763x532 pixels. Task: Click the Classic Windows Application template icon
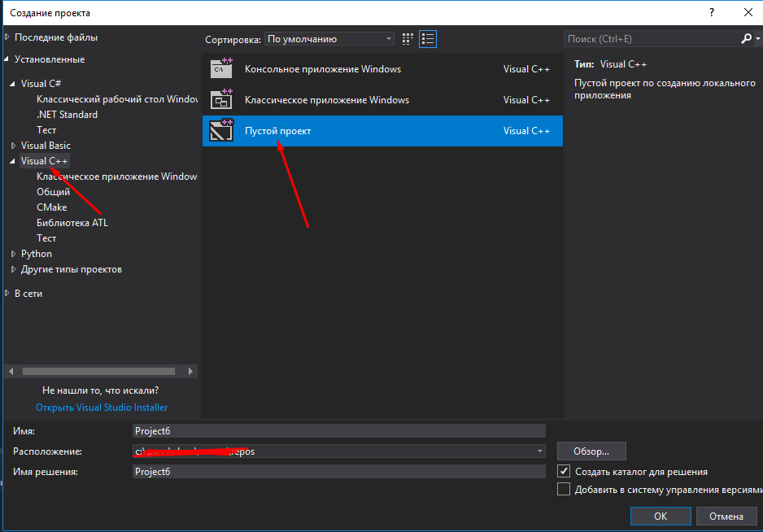point(221,100)
